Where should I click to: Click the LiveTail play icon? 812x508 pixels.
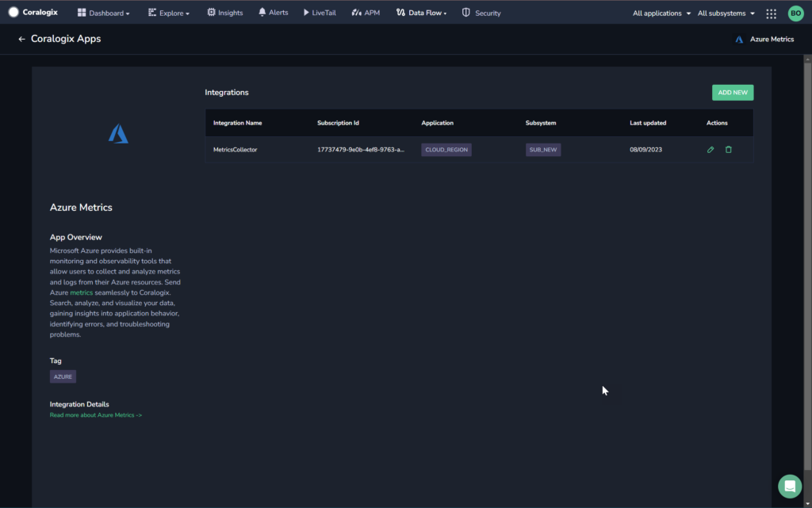pos(306,13)
